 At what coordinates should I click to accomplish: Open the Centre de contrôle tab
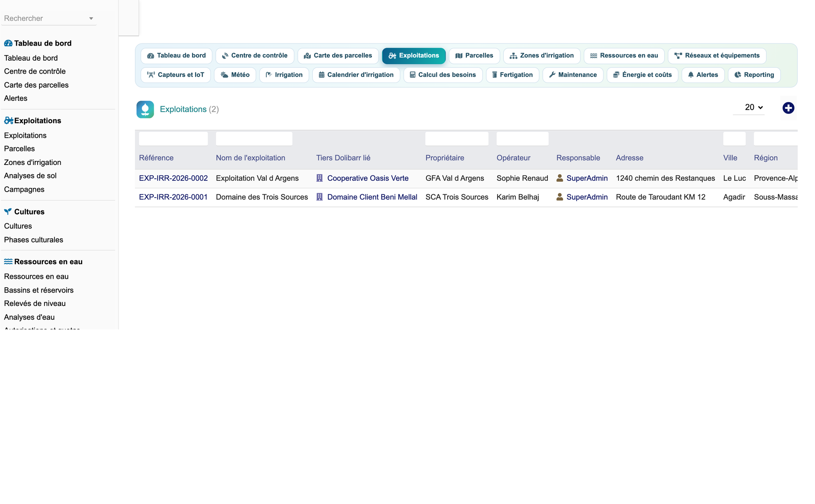tap(255, 56)
